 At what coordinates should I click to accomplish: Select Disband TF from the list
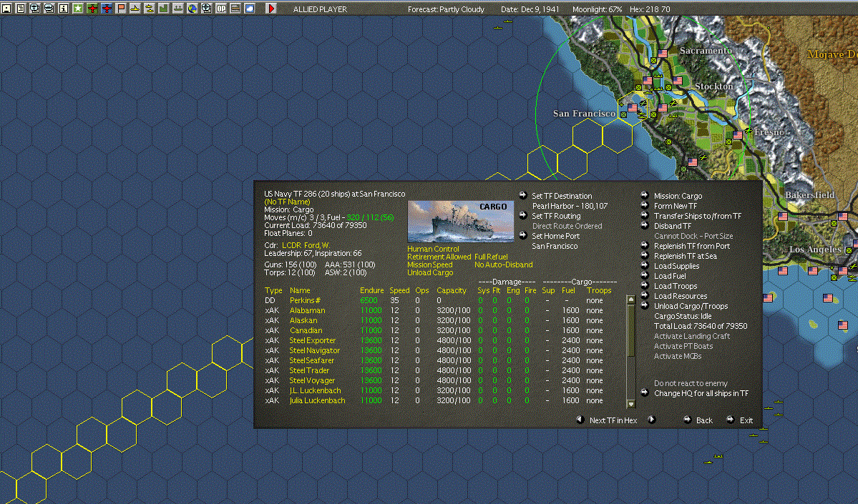tap(672, 226)
